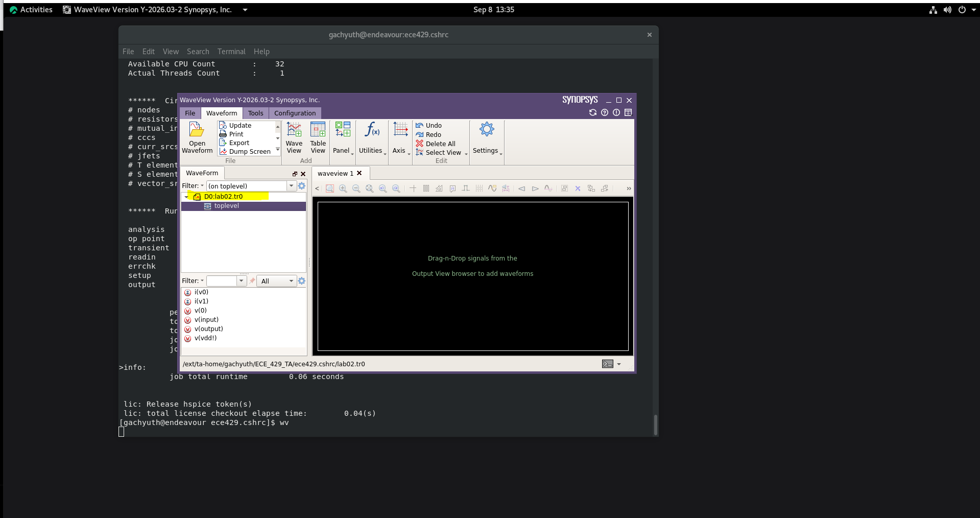The width and height of the screenshot is (980, 518).
Task: Click the sine wave monitor icon
Action: [492, 189]
